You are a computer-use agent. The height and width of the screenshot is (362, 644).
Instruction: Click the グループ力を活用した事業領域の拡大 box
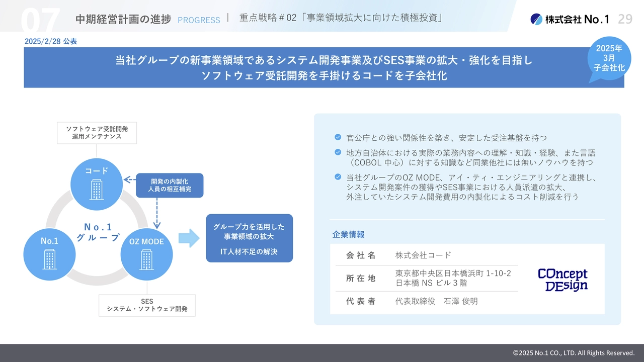249,238
